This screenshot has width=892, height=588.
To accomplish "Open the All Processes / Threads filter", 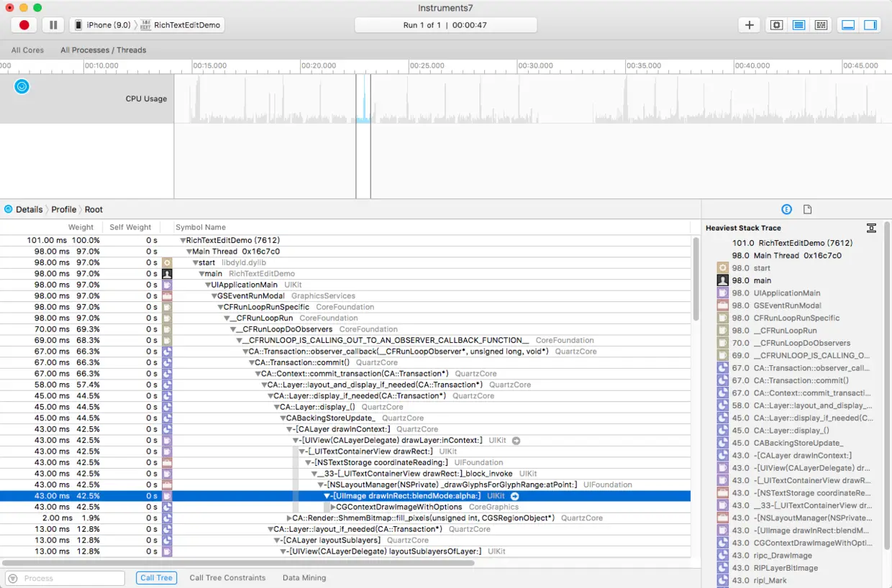I will (x=103, y=50).
